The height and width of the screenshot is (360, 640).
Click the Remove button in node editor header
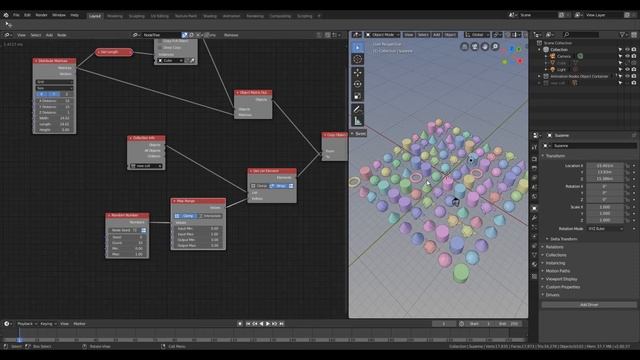[x=231, y=35]
